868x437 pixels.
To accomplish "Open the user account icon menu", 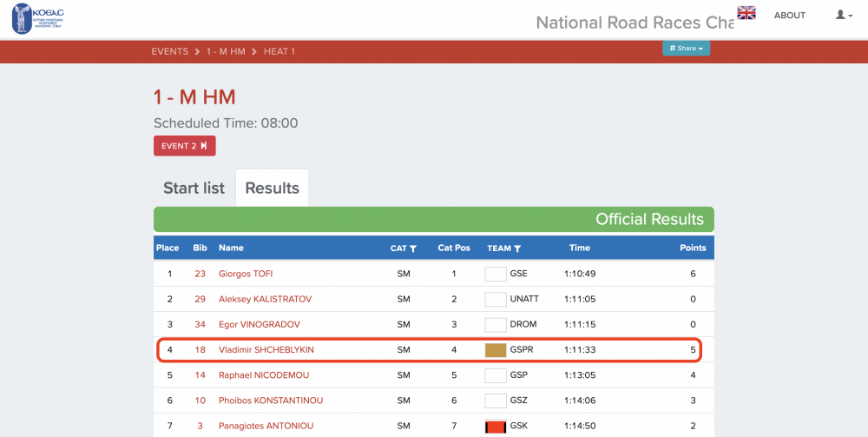I will coord(843,16).
